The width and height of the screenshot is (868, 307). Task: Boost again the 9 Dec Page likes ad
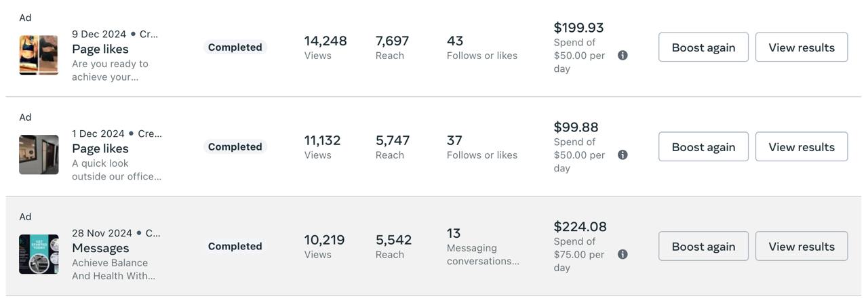[703, 47]
